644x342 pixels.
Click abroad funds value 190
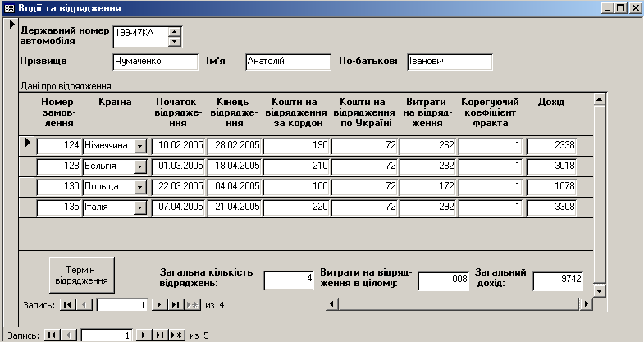296,146
